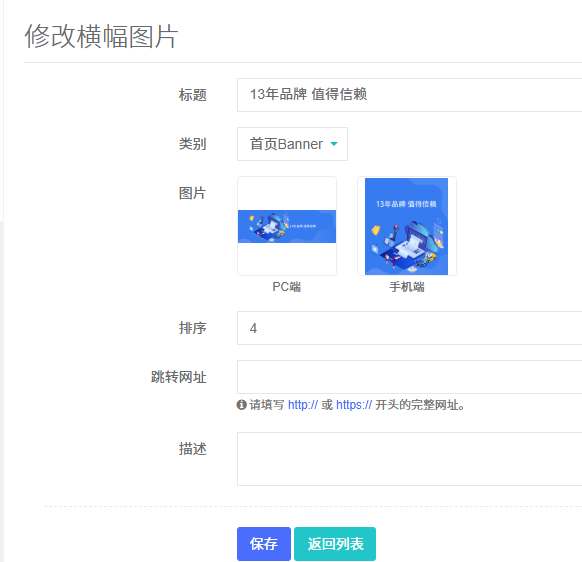Click the 描述 field label
This screenshot has height=562, width=582.
pyautogui.click(x=192, y=449)
